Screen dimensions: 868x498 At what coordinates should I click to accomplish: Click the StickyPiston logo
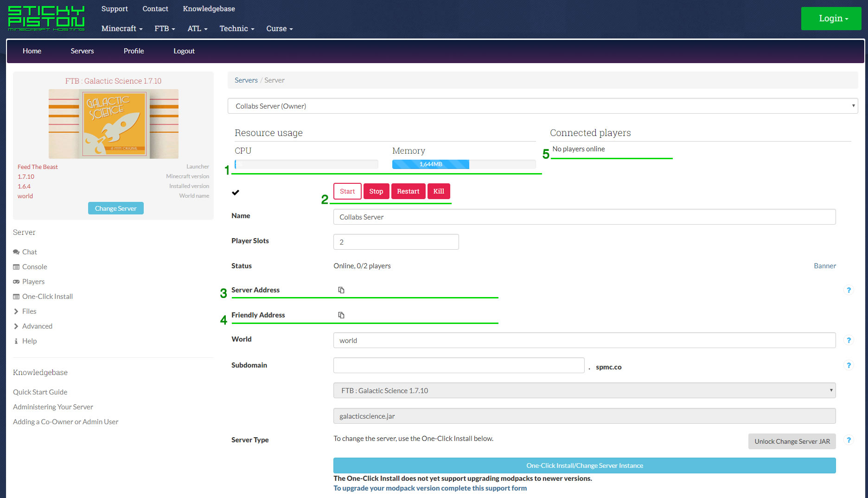46,18
